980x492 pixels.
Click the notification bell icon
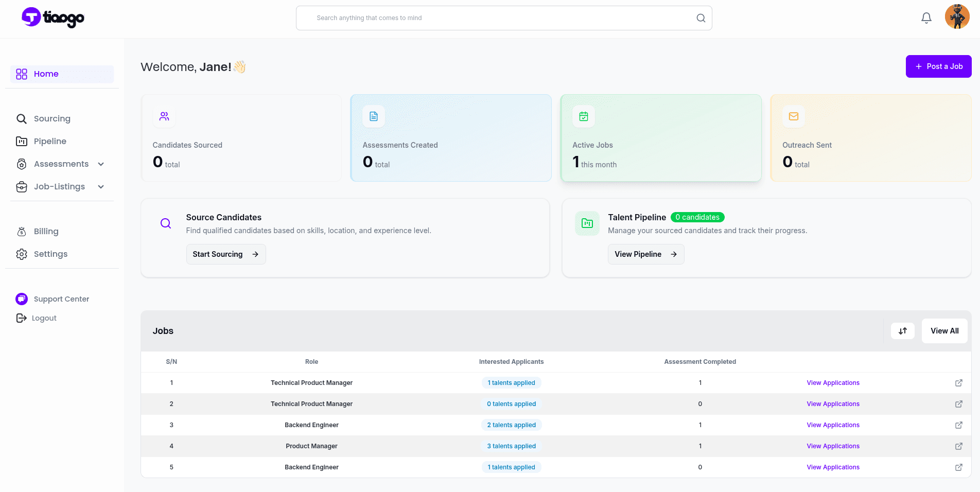coord(926,18)
